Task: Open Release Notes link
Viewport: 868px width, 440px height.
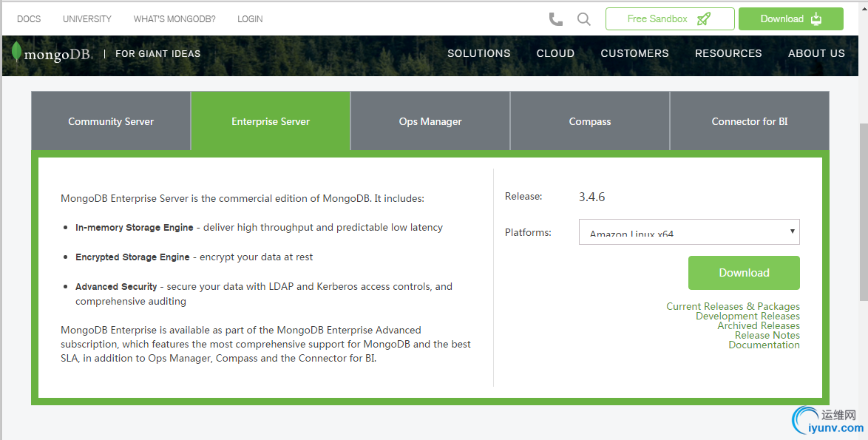Action: coord(767,335)
